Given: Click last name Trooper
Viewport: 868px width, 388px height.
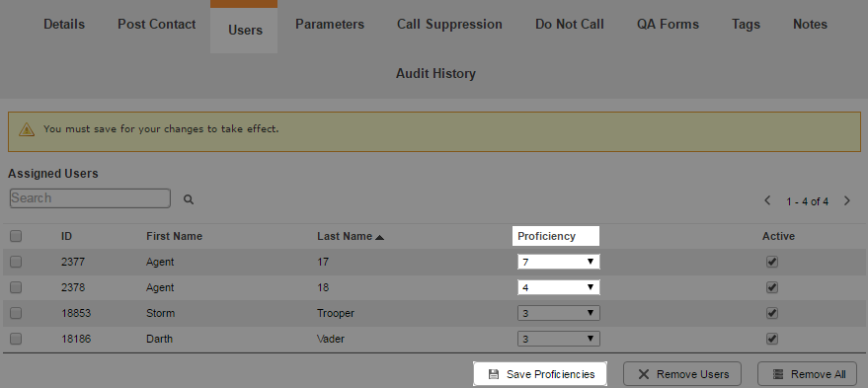Looking at the screenshot, I should 336,313.
